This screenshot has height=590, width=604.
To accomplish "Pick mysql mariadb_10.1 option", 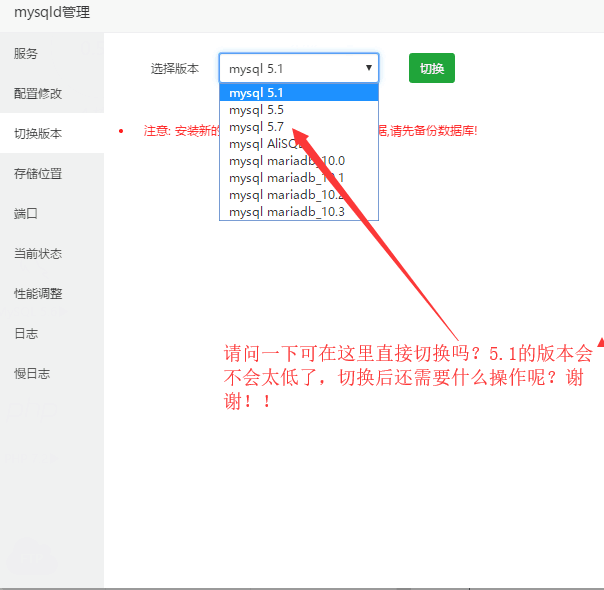I will click(x=299, y=178).
